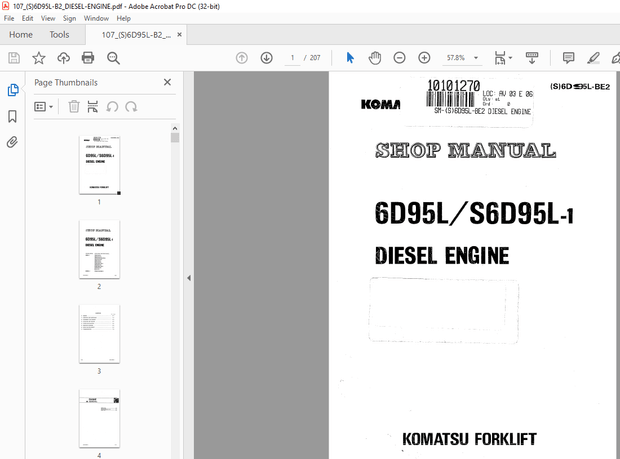Click the thumbnails scrollbar up arrow
620x459 pixels.
pos(175,128)
